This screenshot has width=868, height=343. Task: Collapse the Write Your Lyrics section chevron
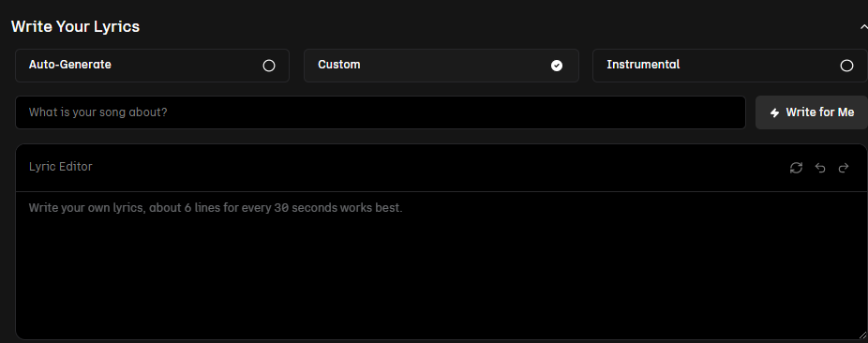pyautogui.click(x=863, y=26)
